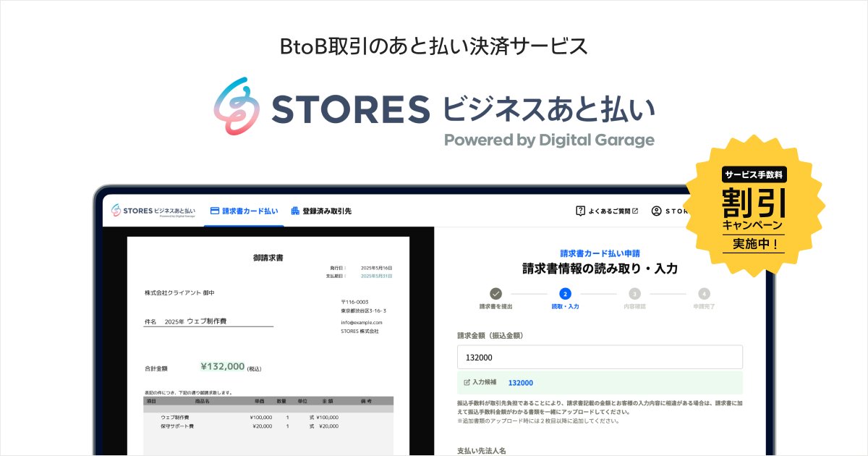868x456 pixels.
Task: Click the 請求書を提出 step label
Action: pos(495,307)
